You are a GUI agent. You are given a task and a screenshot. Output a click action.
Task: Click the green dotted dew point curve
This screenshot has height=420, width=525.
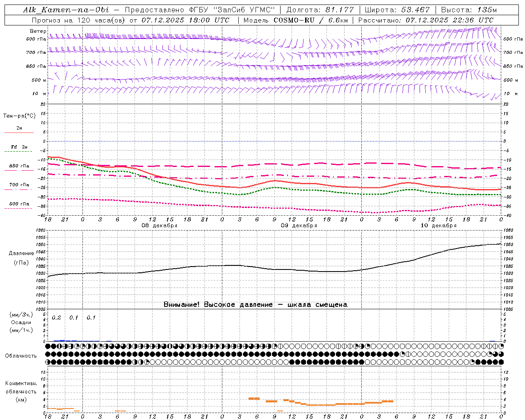(x=275, y=187)
